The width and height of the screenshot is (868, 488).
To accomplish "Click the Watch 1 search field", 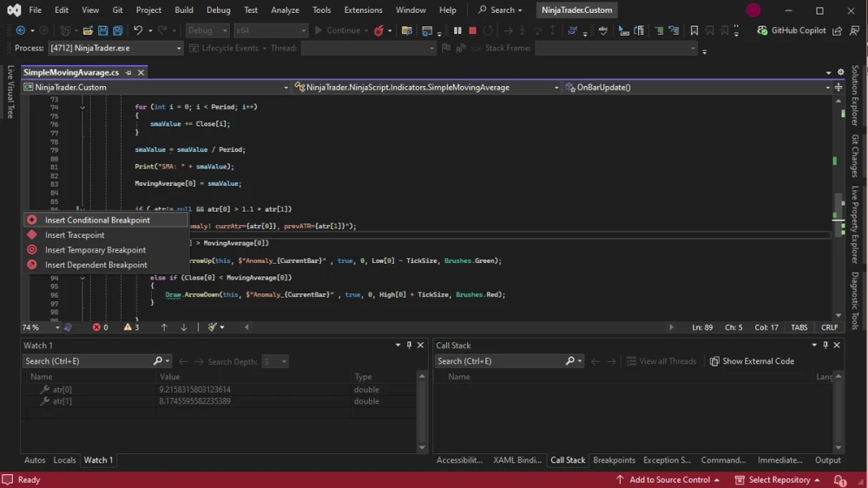I will pyautogui.click(x=89, y=361).
